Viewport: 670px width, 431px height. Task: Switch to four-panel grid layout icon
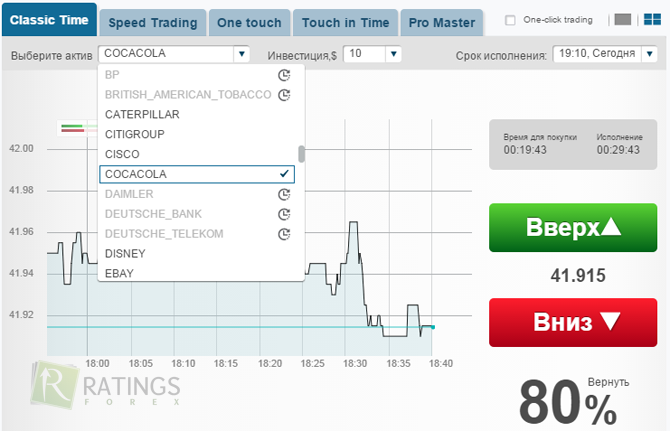652,19
